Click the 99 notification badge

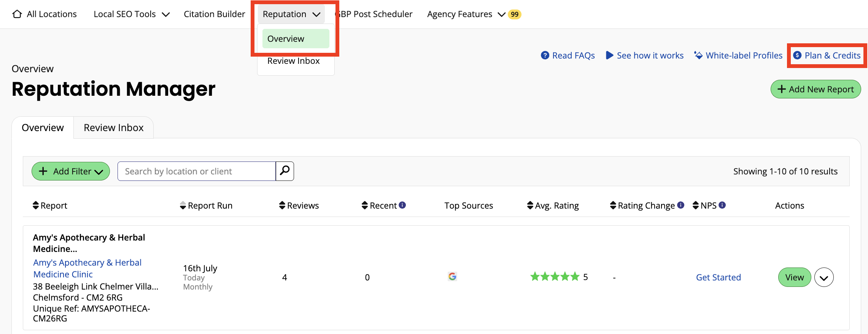[x=514, y=14]
